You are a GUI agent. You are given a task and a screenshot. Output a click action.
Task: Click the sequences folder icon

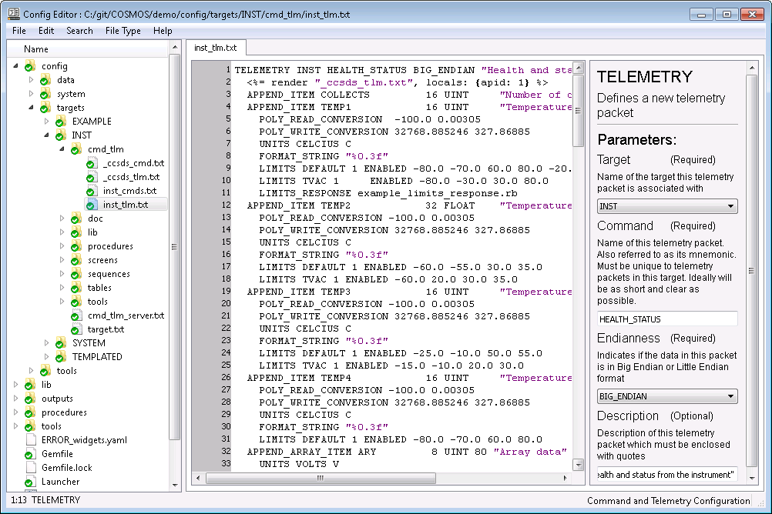click(76, 274)
